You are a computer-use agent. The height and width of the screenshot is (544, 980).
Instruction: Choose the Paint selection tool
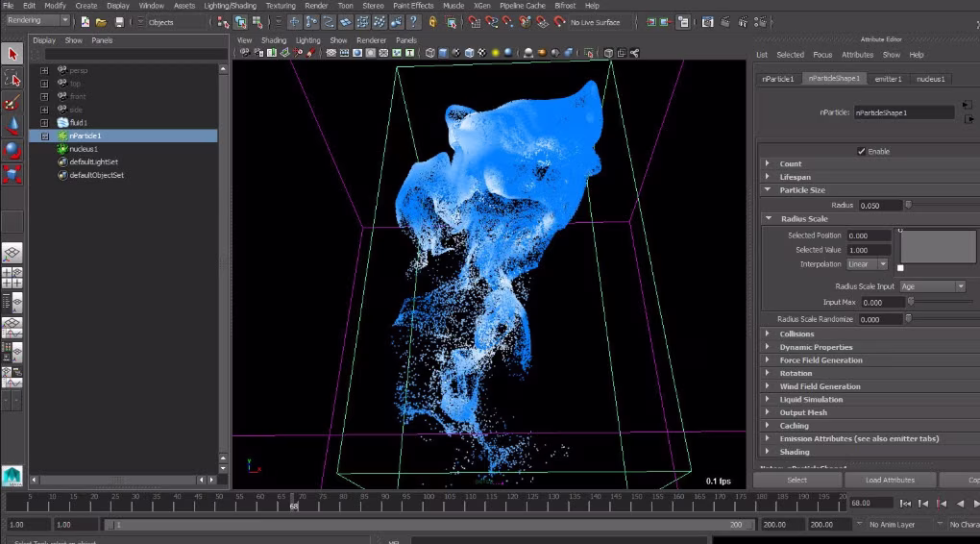[x=12, y=103]
